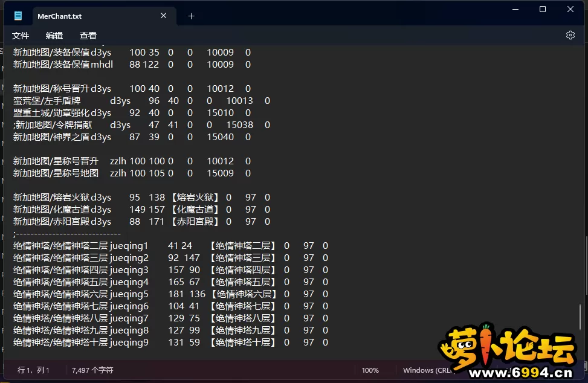Click the bracketed text 【赤阳宫殿】
This screenshot has height=383, width=588.
click(x=195, y=222)
